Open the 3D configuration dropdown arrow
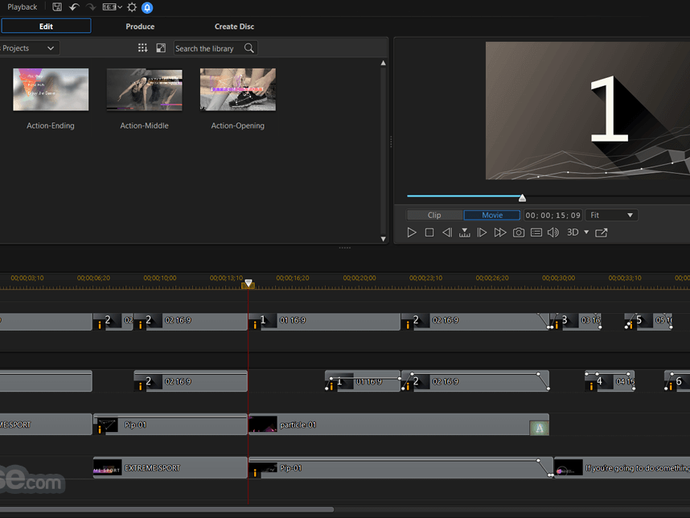The height and width of the screenshot is (518, 690). coord(586,232)
